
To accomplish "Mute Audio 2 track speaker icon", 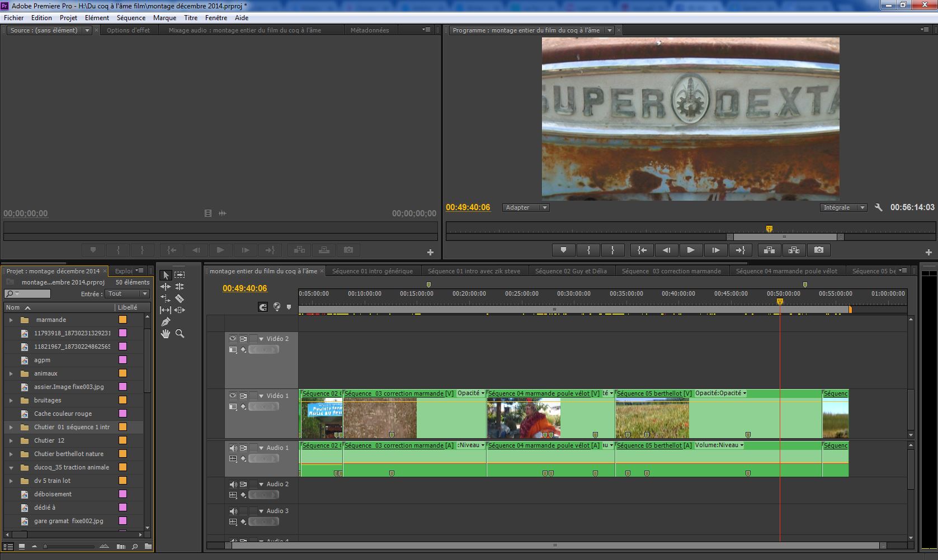I will click(x=233, y=484).
